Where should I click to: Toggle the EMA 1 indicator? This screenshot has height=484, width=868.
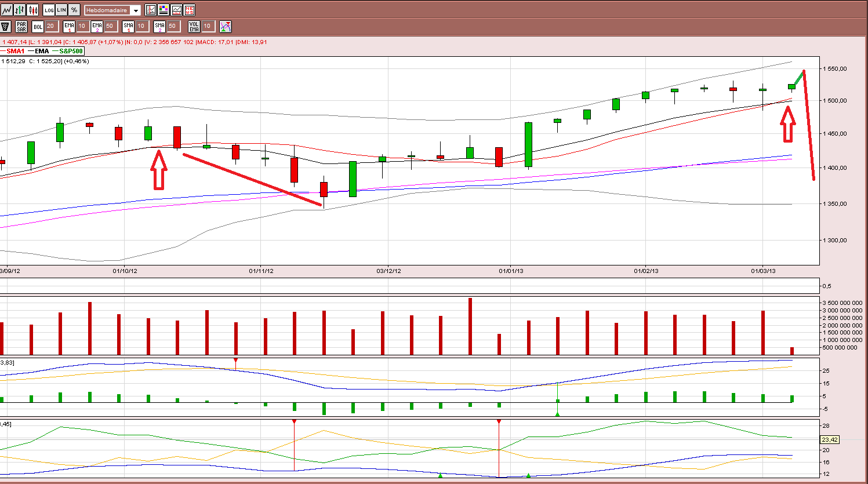pos(69,27)
